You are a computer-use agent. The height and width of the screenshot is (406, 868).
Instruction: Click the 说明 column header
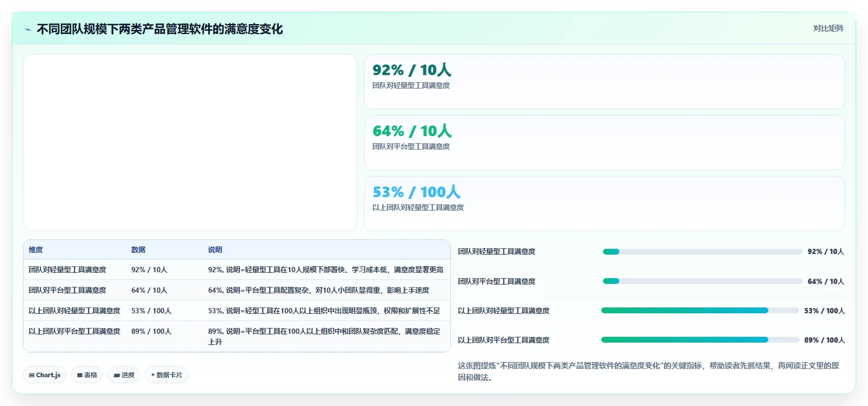[x=215, y=250]
